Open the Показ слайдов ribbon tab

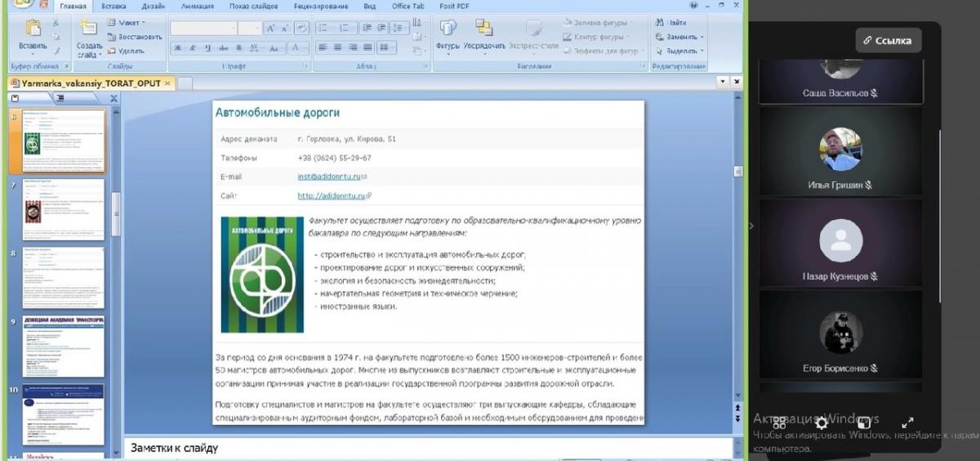click(x=256, y=6)
